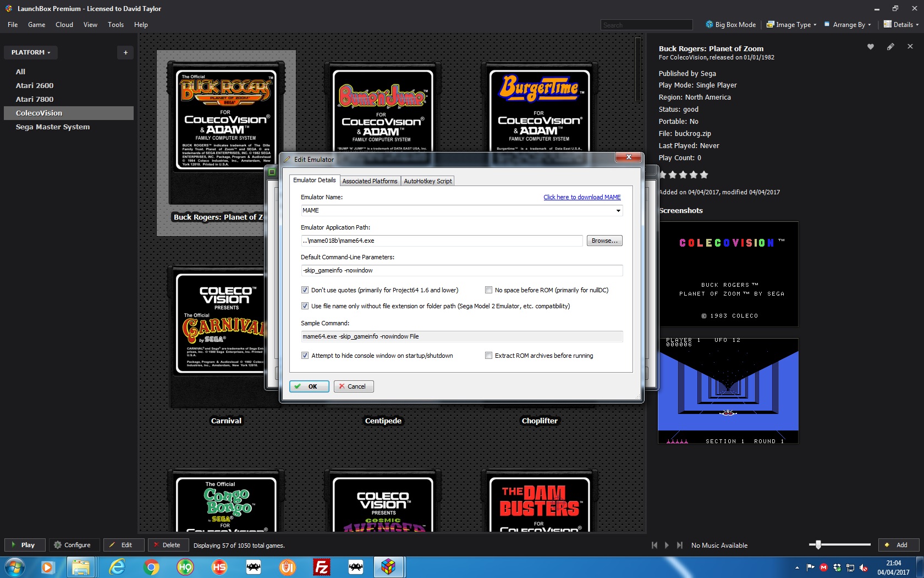Enable Extract ROM archives before running

pyautogui.click(x=488, y=356)
